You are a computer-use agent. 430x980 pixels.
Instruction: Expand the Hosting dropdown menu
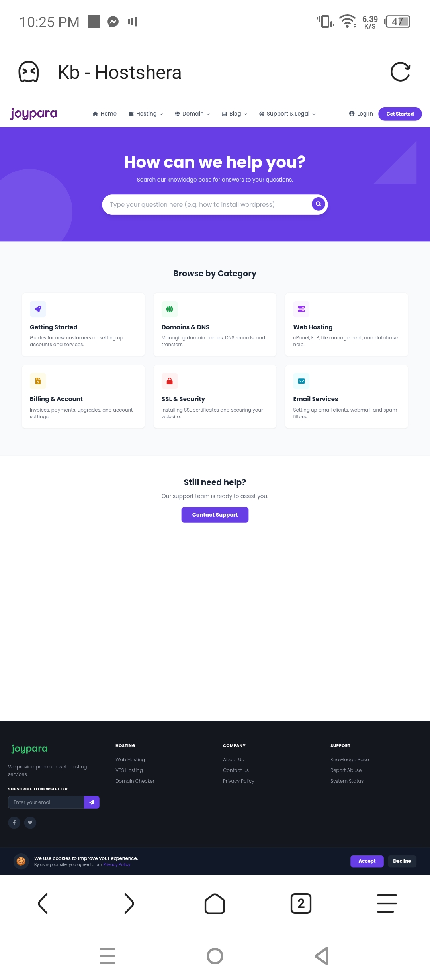[146, 114]
